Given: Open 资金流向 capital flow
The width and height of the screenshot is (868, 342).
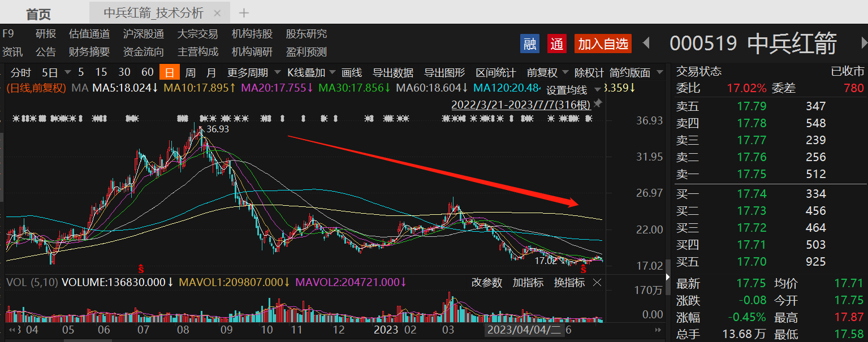Looking at the screenshot, I should click(144, 52).
